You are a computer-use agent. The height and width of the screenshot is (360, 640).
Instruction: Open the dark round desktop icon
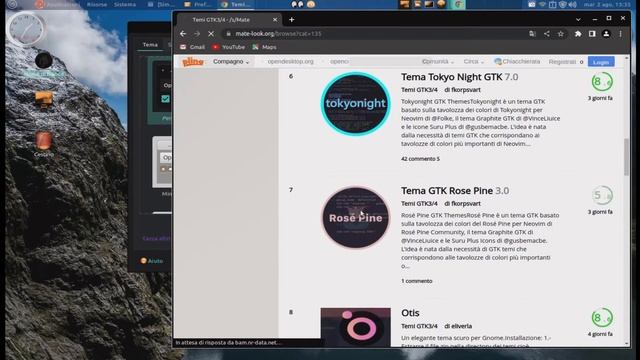(x=43, y=61)
